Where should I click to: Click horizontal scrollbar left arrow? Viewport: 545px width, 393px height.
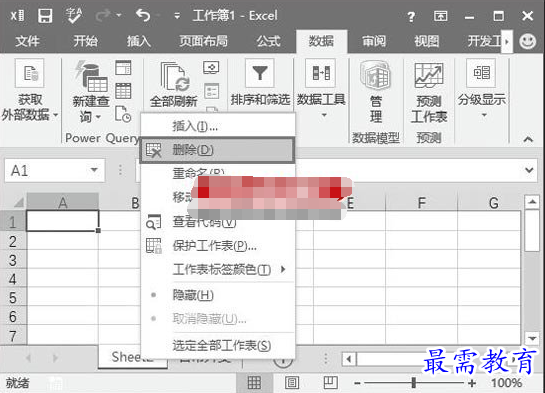(x=349, y=359)
